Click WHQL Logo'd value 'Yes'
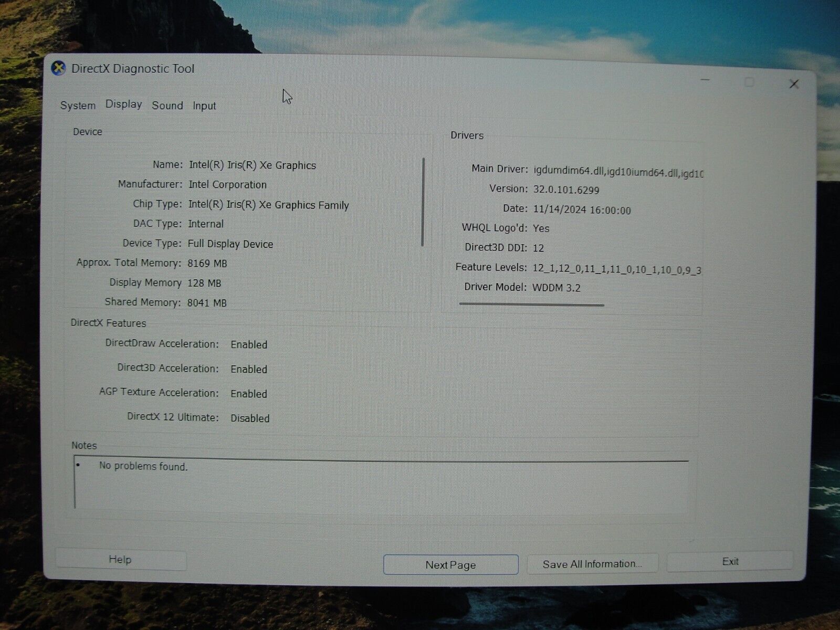This screenshot has height=630, width=840. (541, 228)
